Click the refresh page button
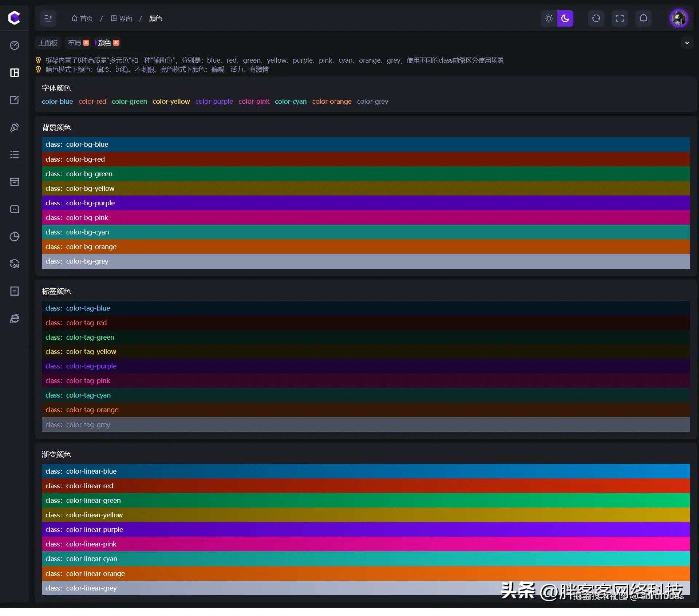699x616 pixels. point(596,18)
